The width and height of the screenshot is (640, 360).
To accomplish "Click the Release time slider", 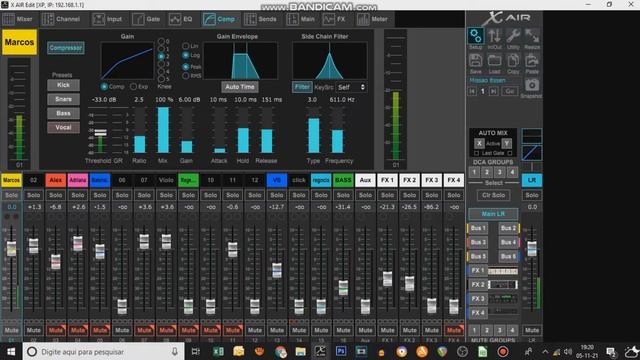I will (x=267, y=131).
